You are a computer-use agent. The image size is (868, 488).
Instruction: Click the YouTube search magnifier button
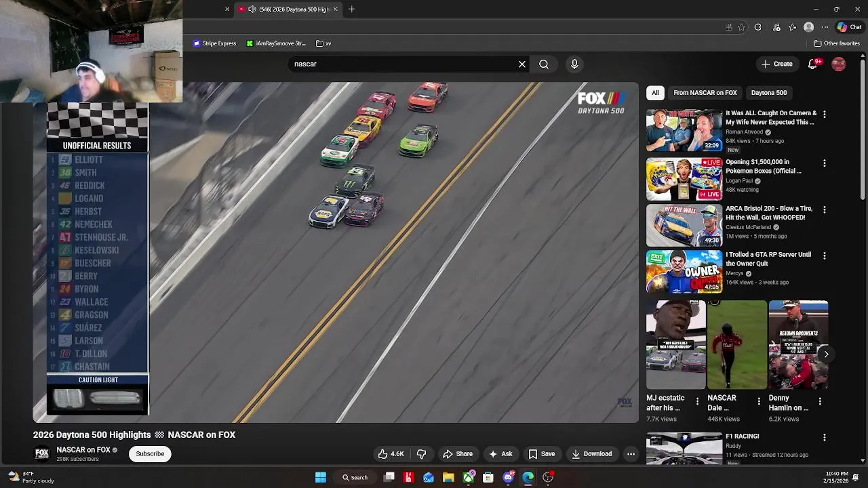pyautogui.click(x=544, y=64)
